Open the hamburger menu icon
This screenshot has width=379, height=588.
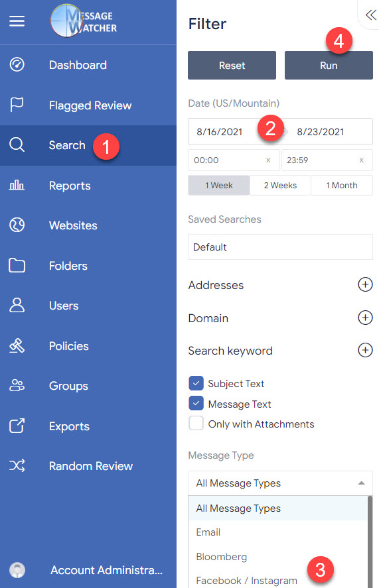coord(17,21)
